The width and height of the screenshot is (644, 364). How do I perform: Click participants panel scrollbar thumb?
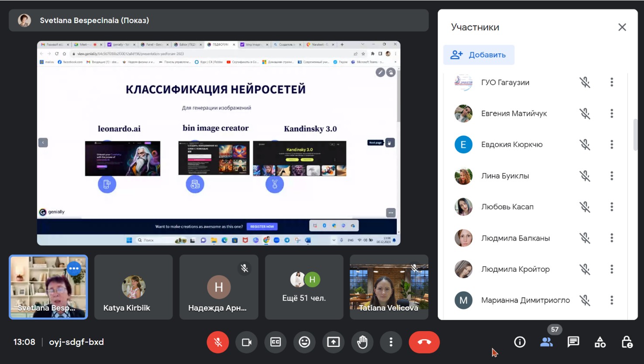click(635, 135)
